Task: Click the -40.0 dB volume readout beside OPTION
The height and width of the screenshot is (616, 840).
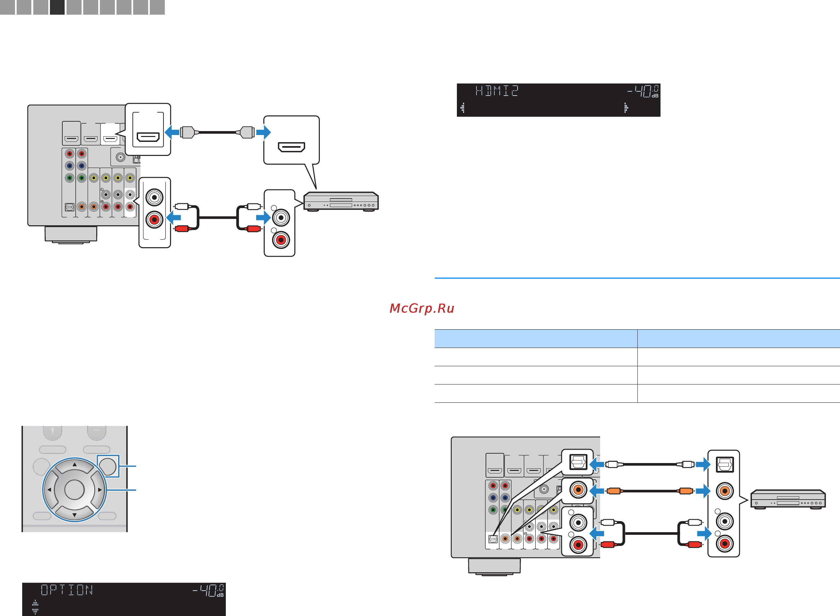Action: tap(208, 591)
